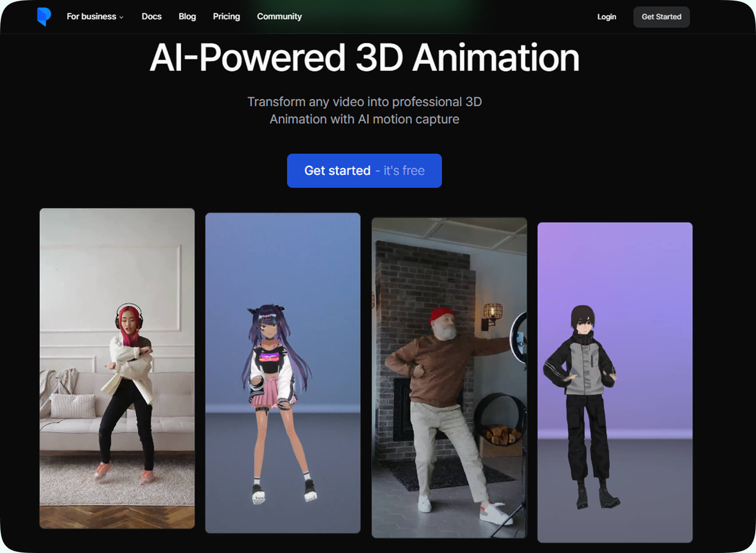Click the motion capture tagline text

pyautogui.click(x=364, y=110)
